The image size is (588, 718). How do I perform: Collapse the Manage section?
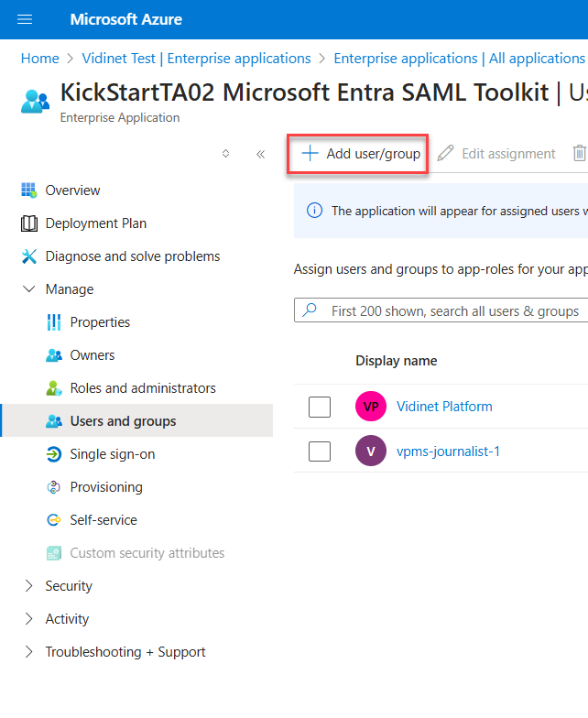tap(28, 289)
